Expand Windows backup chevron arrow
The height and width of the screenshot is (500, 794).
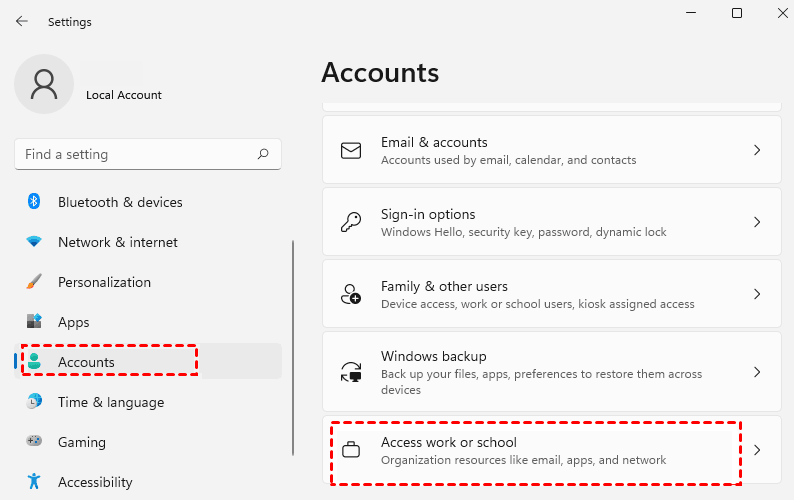757,372
